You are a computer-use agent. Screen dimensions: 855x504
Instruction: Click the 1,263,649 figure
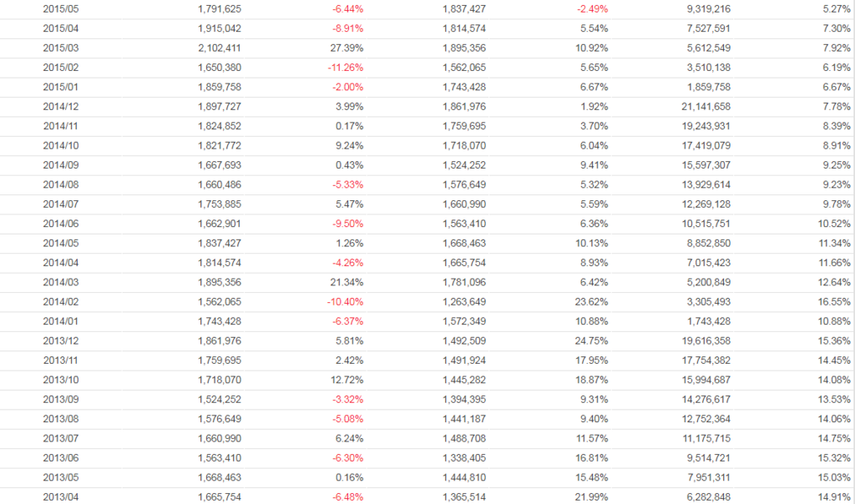tap(464, 301)
